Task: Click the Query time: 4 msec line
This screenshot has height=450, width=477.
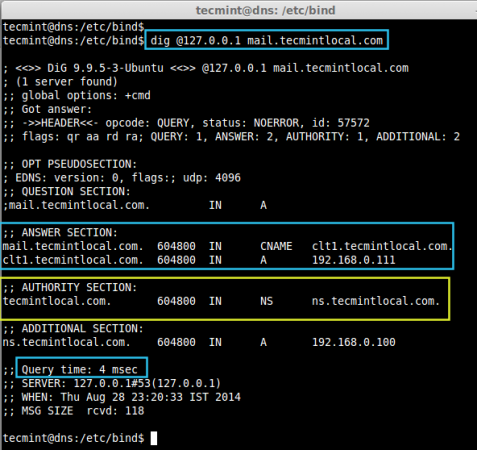Action: (x=79, y=370)
